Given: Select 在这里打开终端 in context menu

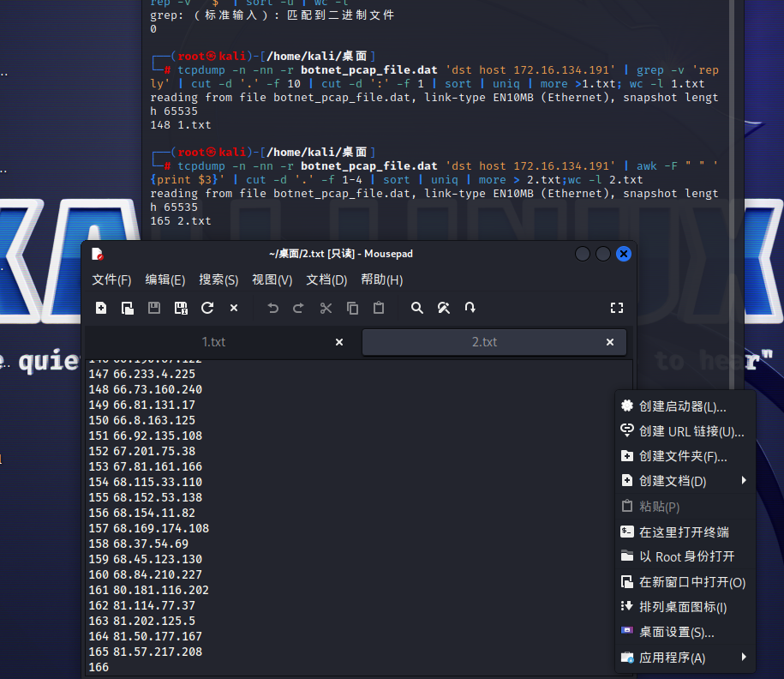Looking at the screenshot, I should pos(685,532).
